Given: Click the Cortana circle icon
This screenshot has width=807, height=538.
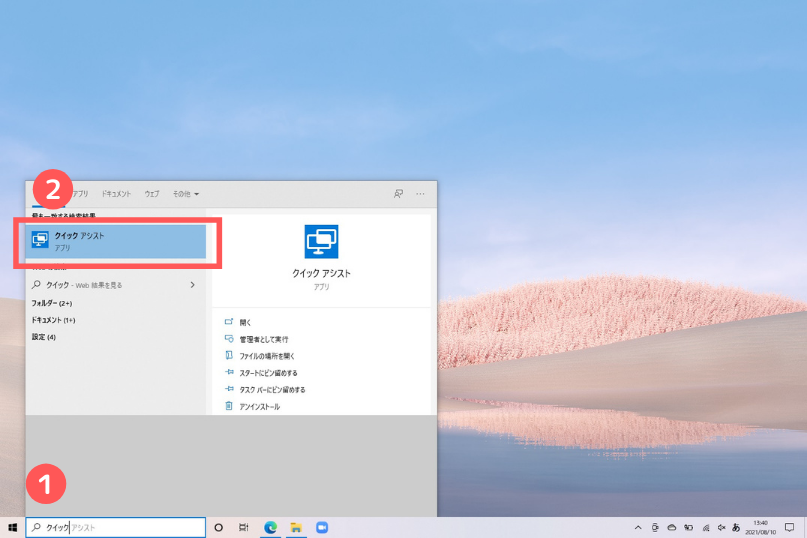Looking at the screenshot, I should [219, 527].
